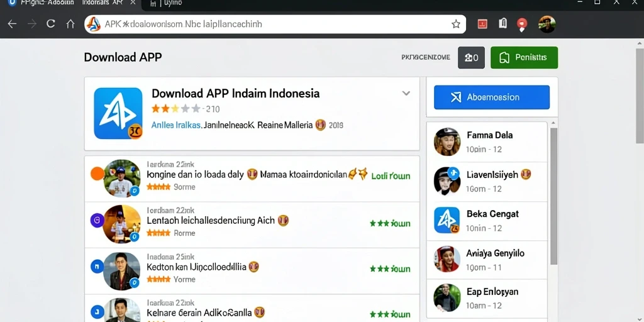Click the purple circle badge in the Lentaoh row

pyautogui.click(x=97, y=220)
